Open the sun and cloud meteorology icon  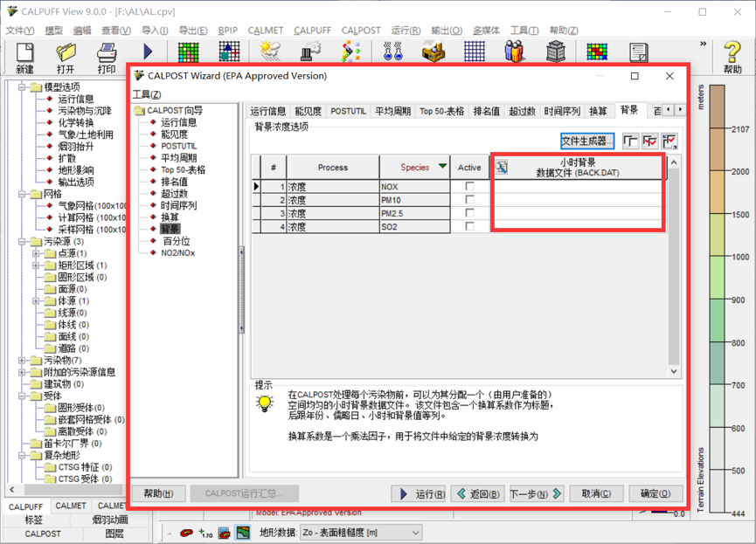point(269,52)
